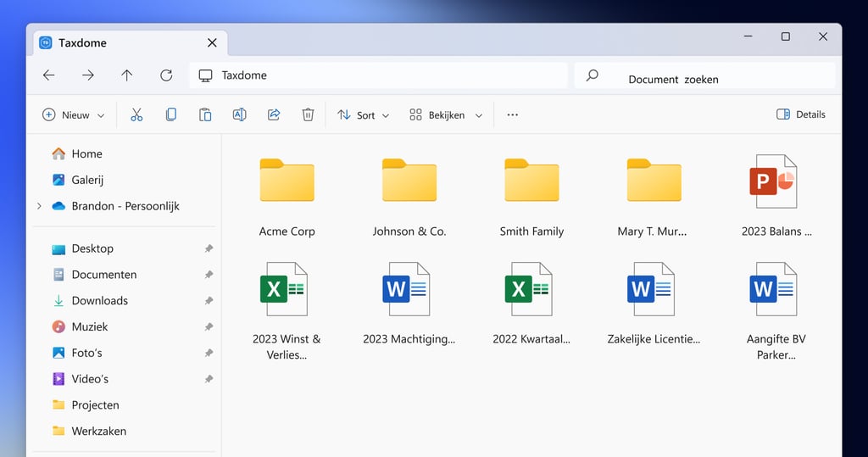This screenshot has width=868, height=457.
Task: Open the Nieuw dropdown menu
Action: (x=74, y=115)
